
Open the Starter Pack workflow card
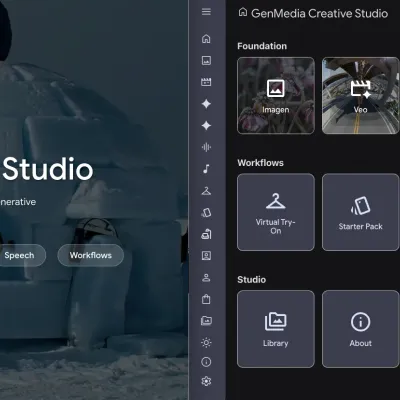coord(361,212)
